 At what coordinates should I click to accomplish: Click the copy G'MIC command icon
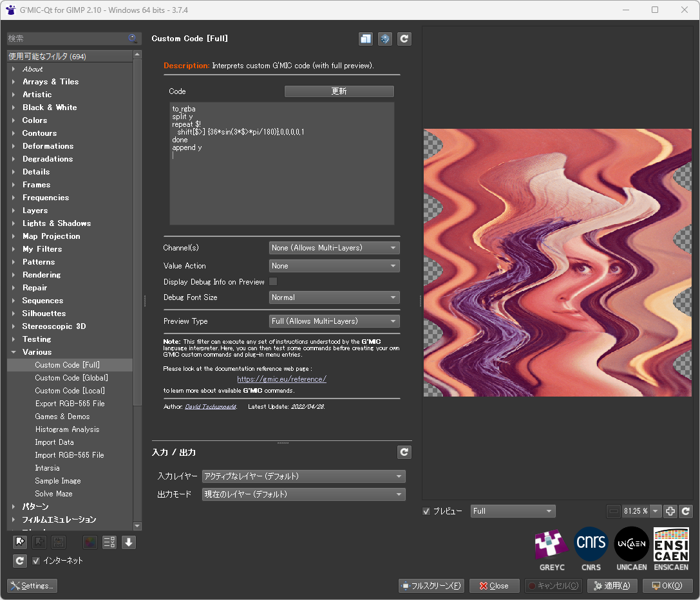tap(366, 39)
